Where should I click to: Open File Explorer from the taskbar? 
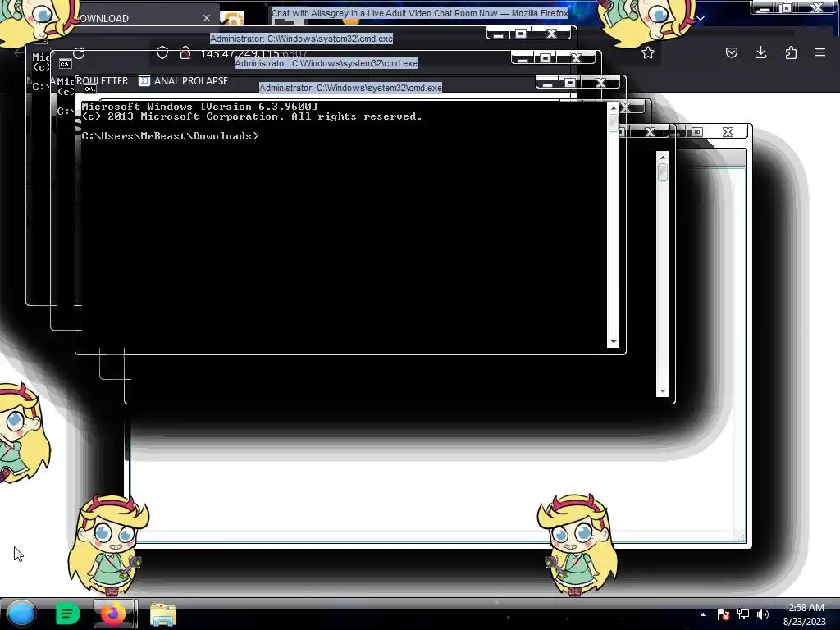[x=163, y=614]
